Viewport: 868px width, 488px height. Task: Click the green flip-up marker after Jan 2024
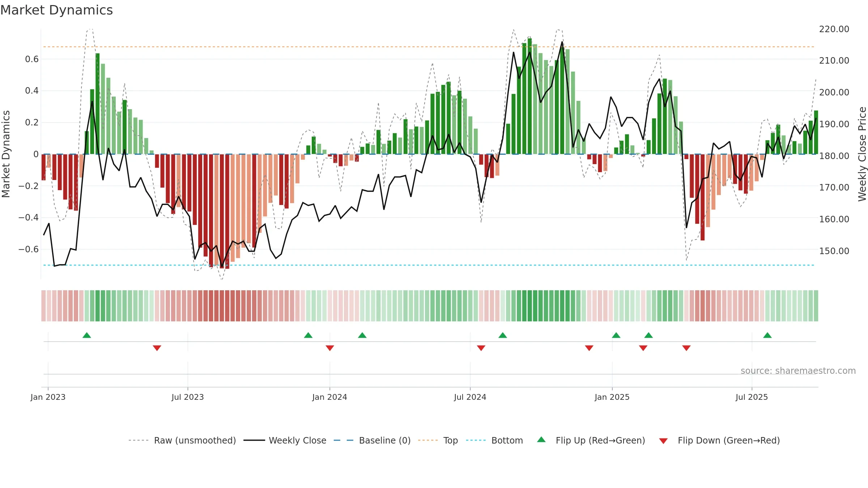pos(362,335)
